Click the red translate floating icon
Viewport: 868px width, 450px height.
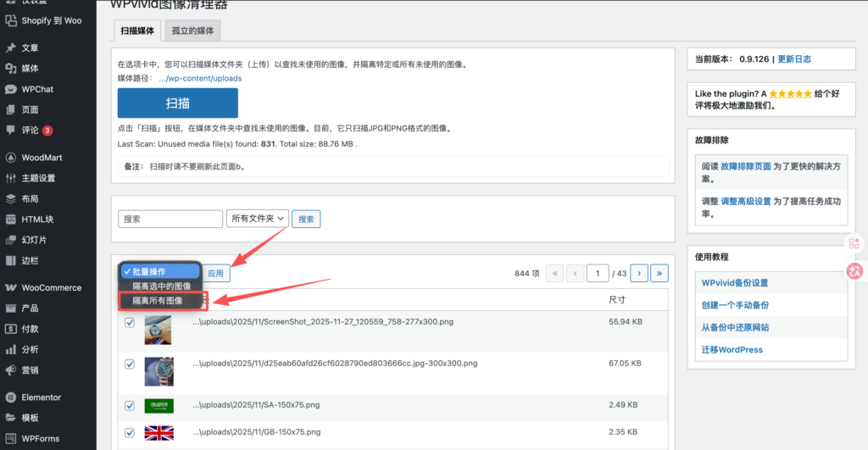click(x=854, y=271)
